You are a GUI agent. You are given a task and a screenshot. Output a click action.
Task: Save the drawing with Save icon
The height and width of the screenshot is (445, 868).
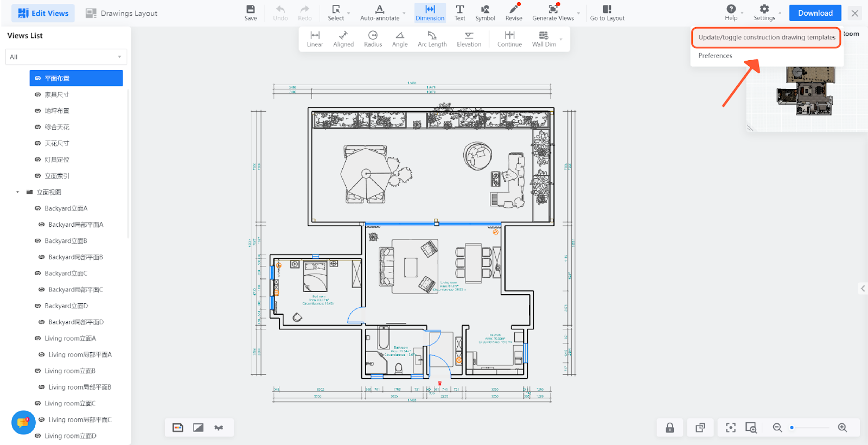[251, 13]
